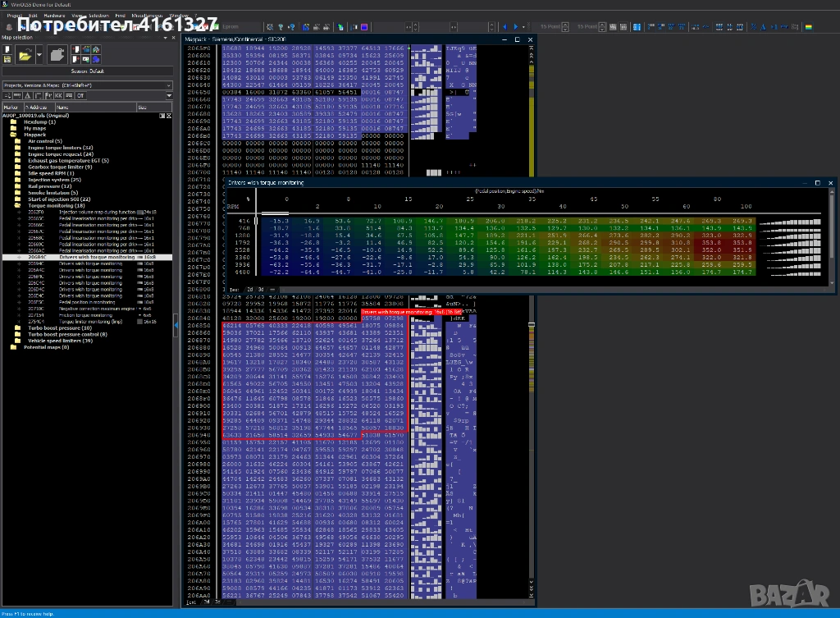The width and height of the screenshot is (840, 618).
Task: Click the gray briefcase icon in Map selection
Action: point(57,56)
